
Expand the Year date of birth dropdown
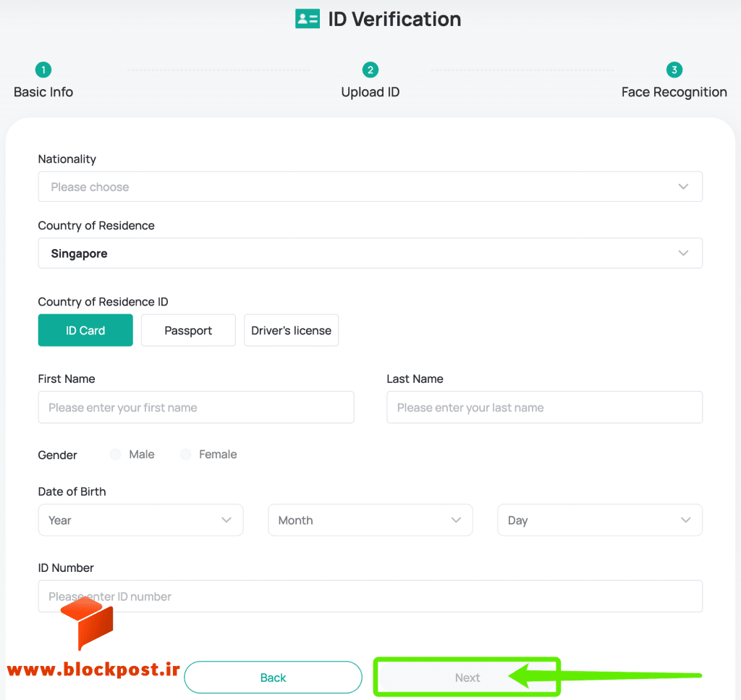[x=140, y=520]
